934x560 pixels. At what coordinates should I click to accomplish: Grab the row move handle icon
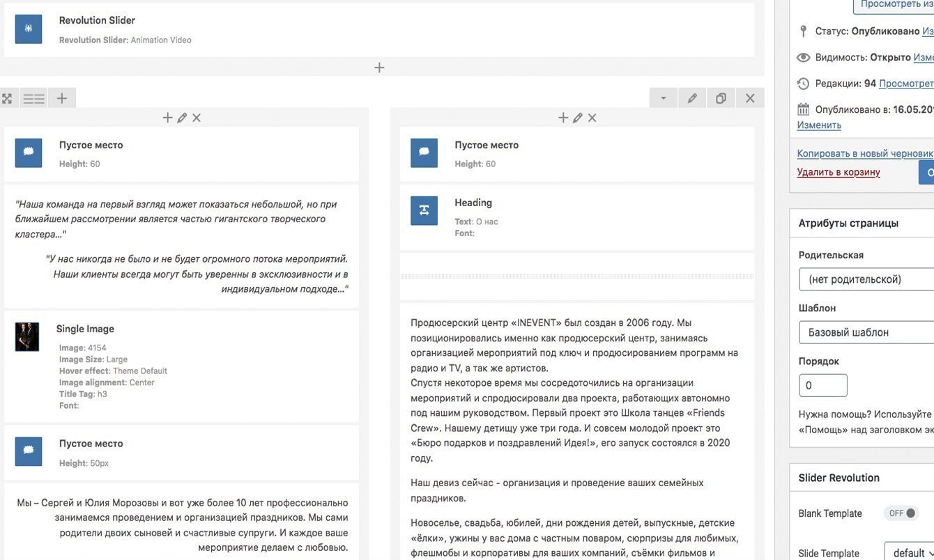click(7, 99)
